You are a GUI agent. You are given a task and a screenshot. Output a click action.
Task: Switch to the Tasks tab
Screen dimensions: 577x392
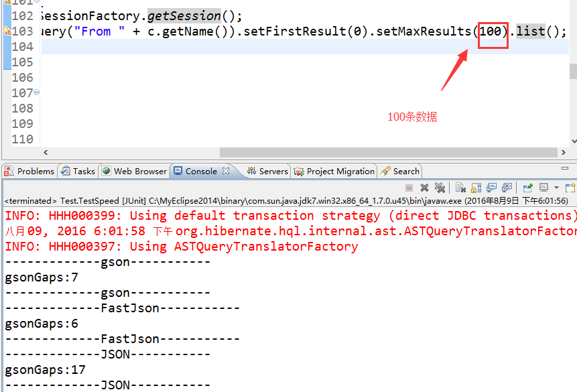pyautogui.click(x=78, y=171)
